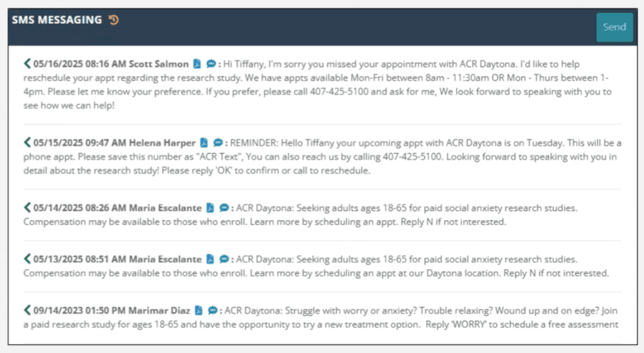Open the document icon next to Helena Harper
This screenshot has height=353, width=644.
203,143
